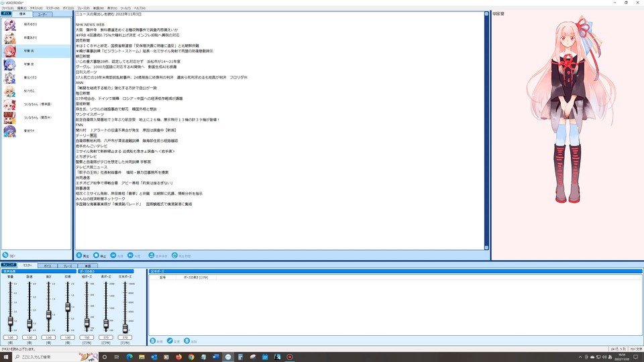Click the 抑揚 intonation slider handle
This screenshot has height=362, width=644.
pos(68,306)
